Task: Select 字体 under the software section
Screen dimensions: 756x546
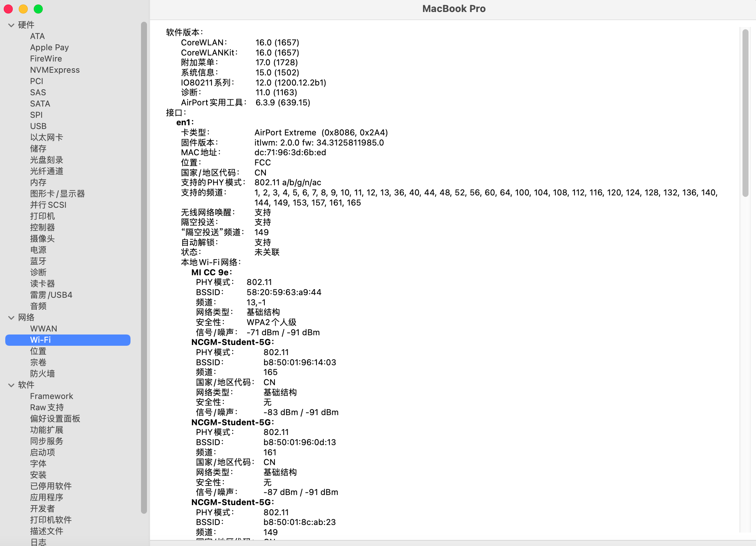Action: click(x=38, y=463)
